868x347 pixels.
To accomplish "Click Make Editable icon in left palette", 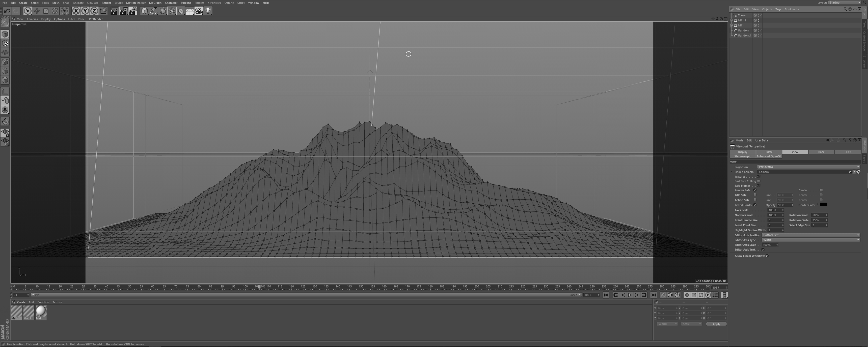I will 5,23.
